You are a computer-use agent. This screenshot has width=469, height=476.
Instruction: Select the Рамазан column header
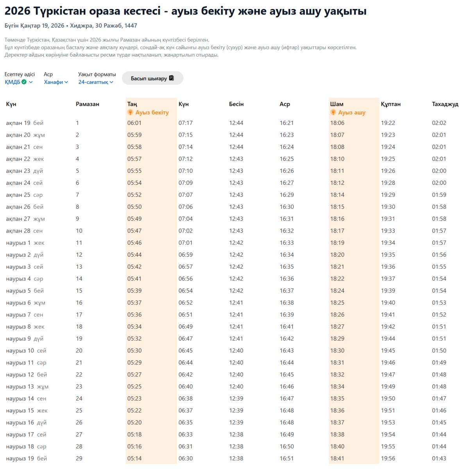[88, 104]
